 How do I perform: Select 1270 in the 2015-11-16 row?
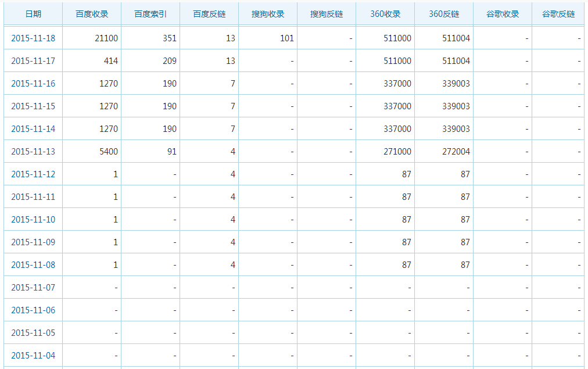[x=109, y=84]
